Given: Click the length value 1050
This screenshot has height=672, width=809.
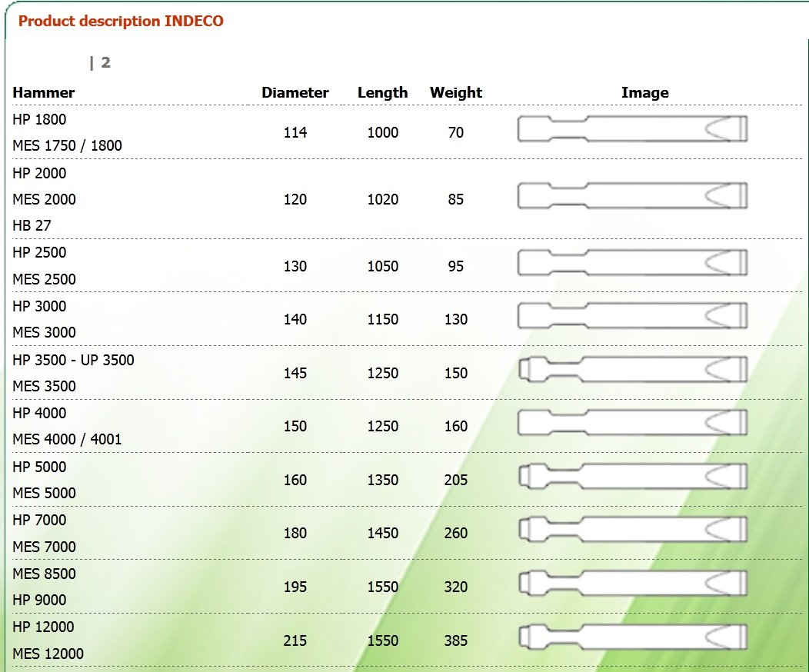Looking at the screenshot, I should (x=383, y=266).
